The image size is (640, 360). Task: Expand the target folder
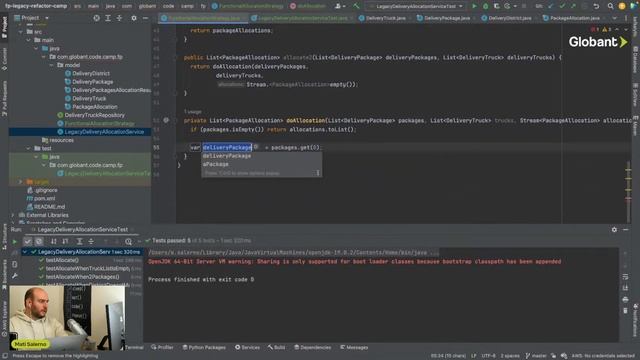point(20,182)
